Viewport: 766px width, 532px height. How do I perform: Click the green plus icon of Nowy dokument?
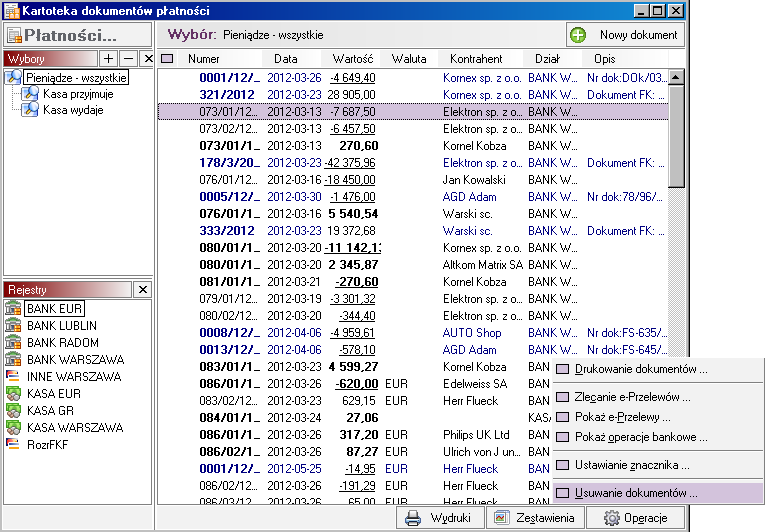click(x=578, y=35)
